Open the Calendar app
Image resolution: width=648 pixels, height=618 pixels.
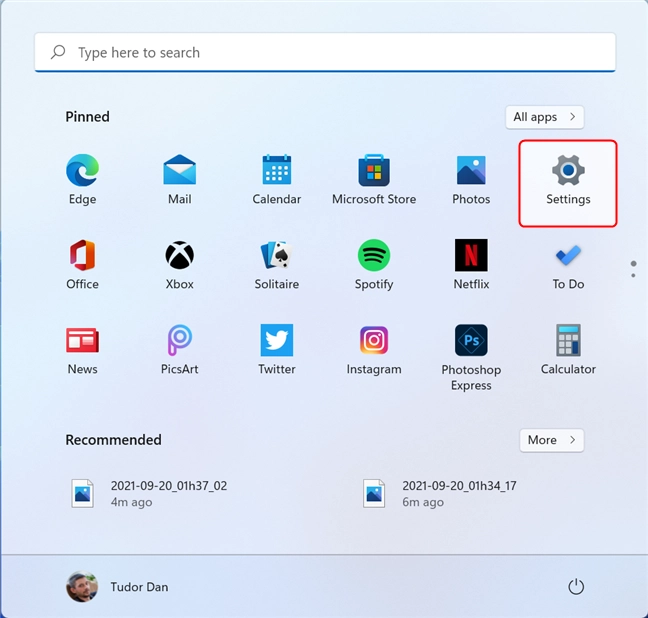[276, 179]
